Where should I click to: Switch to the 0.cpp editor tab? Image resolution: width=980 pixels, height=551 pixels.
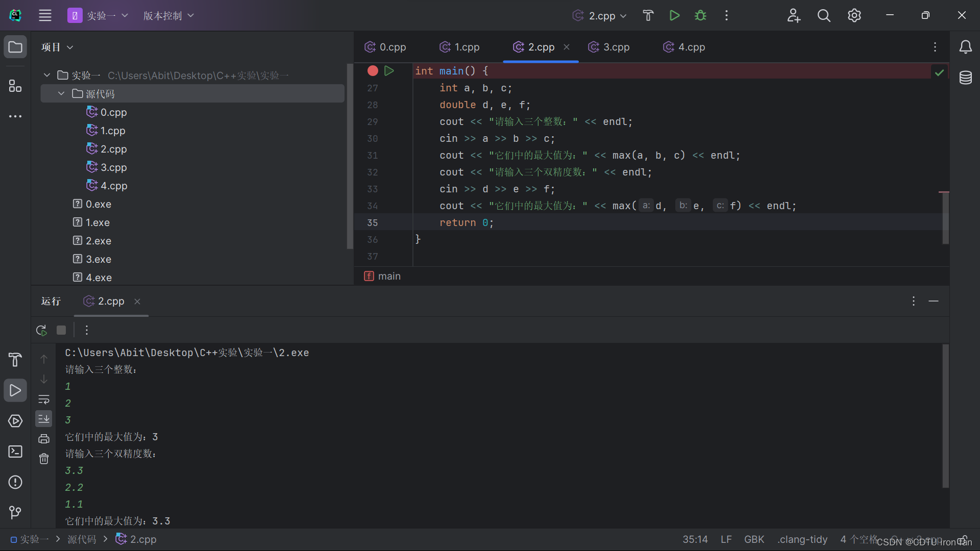pos(386,47)
